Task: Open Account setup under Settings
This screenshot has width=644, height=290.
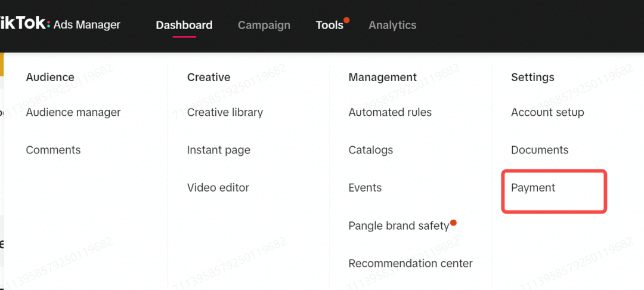Action: click(x=547, y=112)
